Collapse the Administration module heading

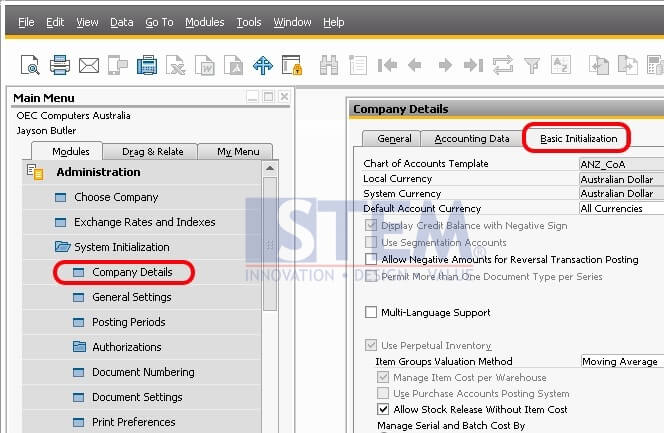(98, 172)
